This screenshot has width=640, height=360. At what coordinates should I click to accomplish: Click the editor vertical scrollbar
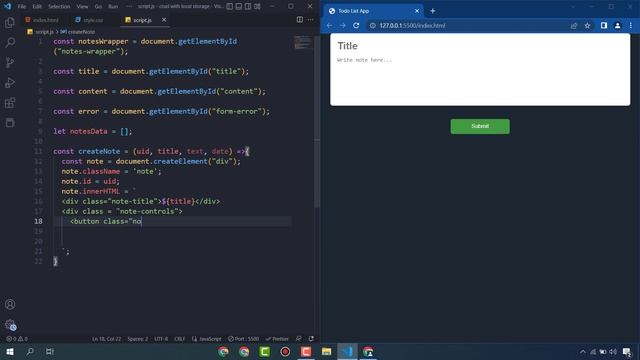pos(317,122)
